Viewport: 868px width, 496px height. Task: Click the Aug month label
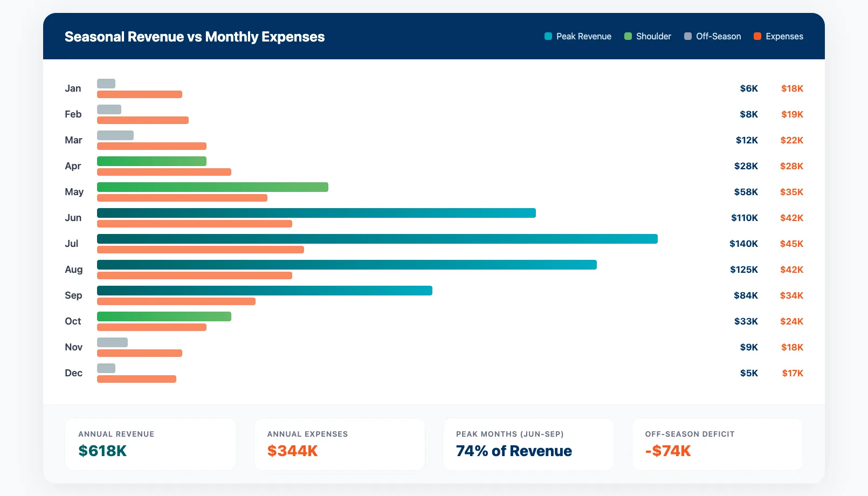(x=74, y=270)
